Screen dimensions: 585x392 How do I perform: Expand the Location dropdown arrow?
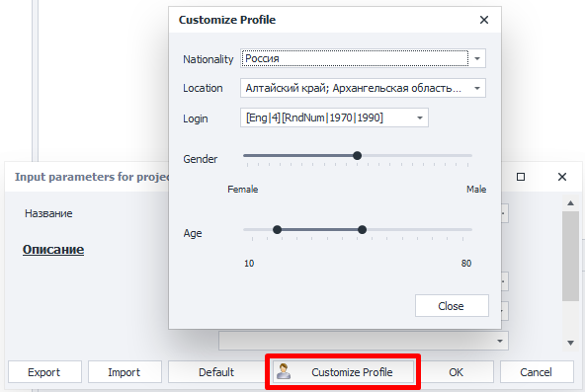(477, 88)
